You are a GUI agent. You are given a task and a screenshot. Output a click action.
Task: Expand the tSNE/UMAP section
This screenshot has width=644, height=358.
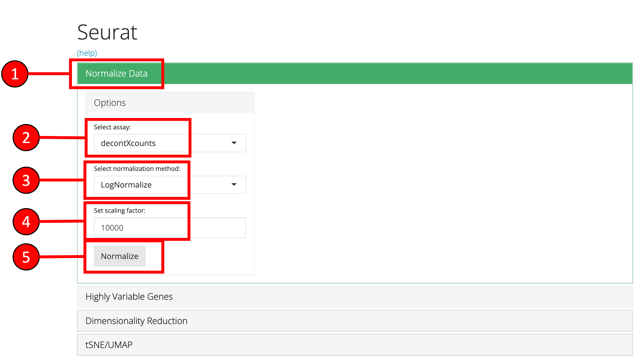coord(109,345)
